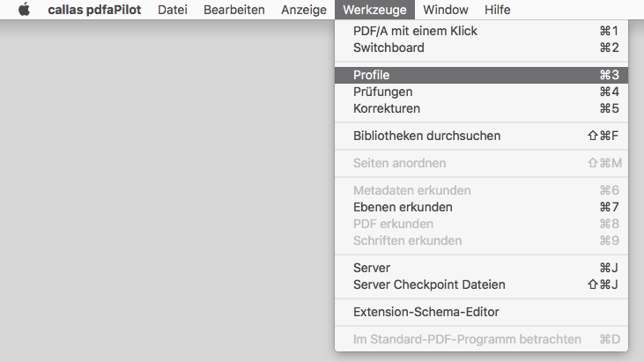
Task: Open Korrekturen from the menu
Action: (x=481, y=108)
